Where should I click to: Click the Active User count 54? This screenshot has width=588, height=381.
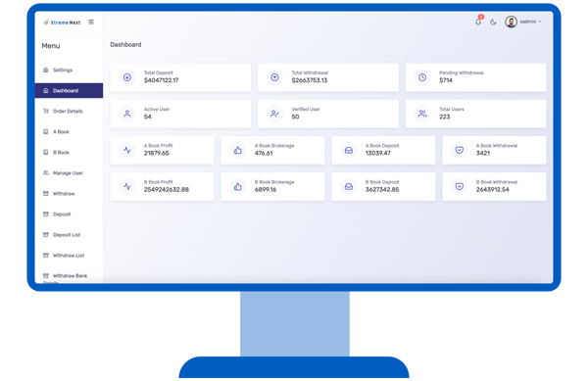pos(147,117)
